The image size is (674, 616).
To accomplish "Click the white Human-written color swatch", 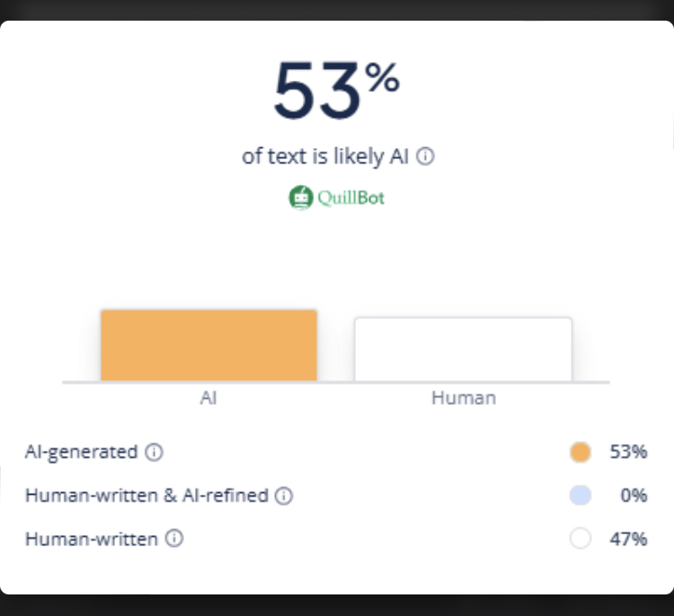I will click(581, 539).
